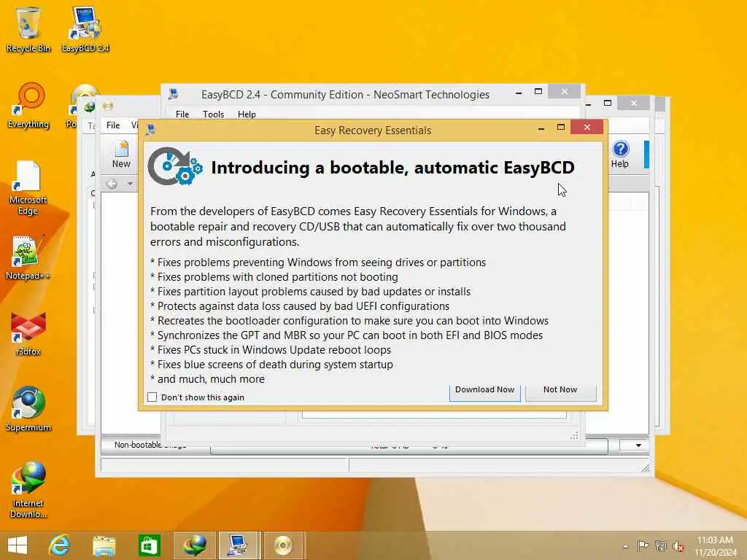Select the Supermium desktop shortcut
Viewport: 747px width, 560px height.
28,408
